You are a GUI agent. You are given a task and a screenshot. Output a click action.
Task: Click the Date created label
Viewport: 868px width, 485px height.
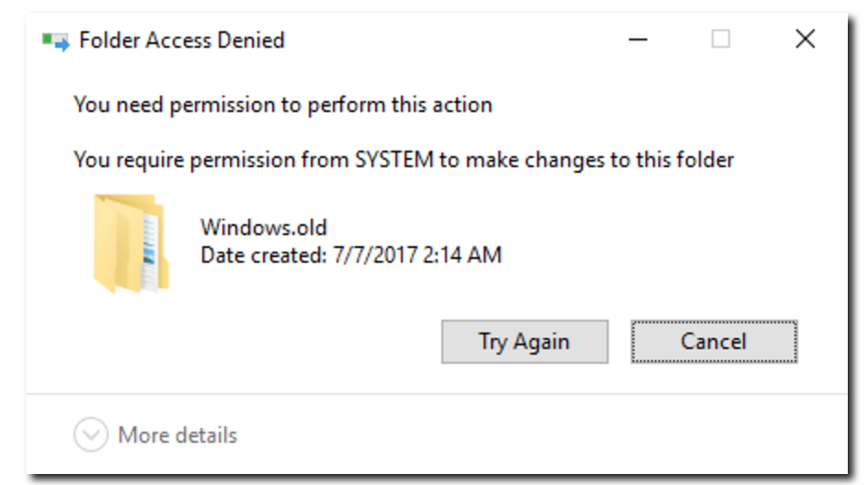[264, 255]
